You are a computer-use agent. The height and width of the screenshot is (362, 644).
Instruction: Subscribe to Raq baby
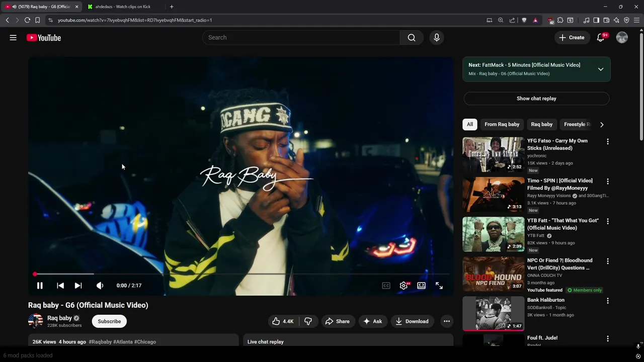click(x=109, y=321)
